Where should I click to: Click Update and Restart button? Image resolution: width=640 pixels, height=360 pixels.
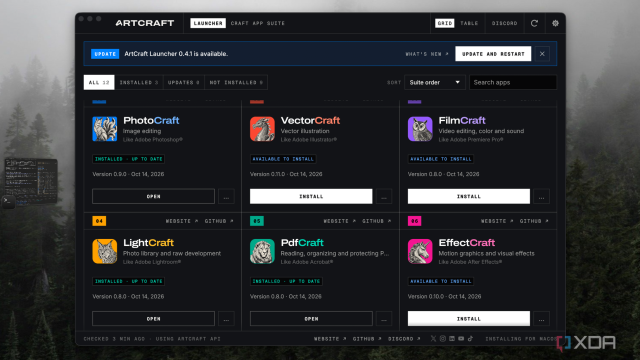click(x=493, y=54)
